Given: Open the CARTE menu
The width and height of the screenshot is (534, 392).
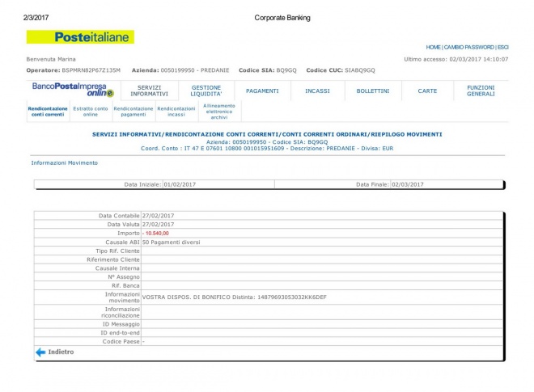Looking at the screenshot, I should [x=427, y=91].
